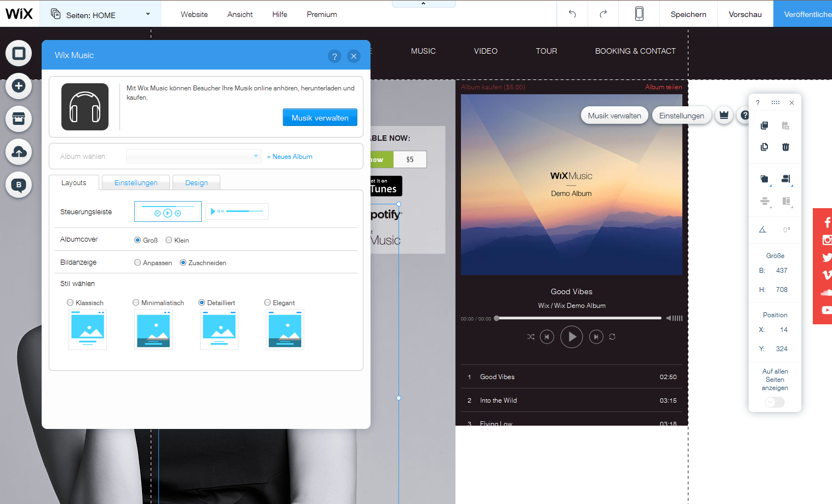Choose the Klassisch style
This screenshot has width=832, height=504.
click(x=70, y=302)
